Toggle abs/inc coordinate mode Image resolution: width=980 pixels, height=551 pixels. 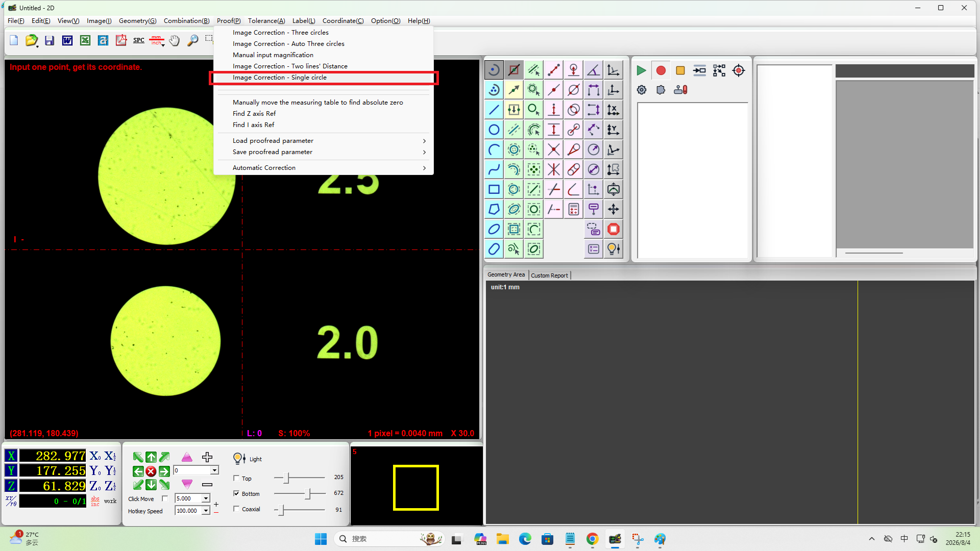click(x=95, y=501)
